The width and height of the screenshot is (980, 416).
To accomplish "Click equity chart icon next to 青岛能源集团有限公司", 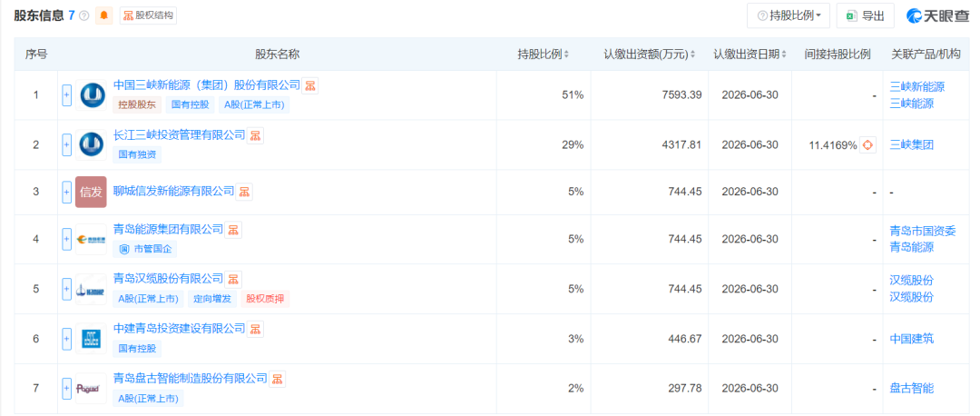I will [234, 230].
